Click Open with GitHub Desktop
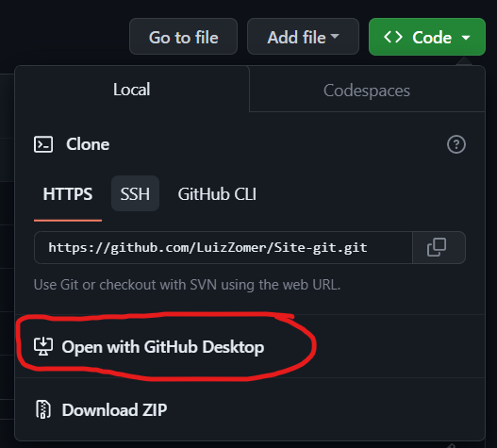 pyautogui.click(x=163, y=346)
